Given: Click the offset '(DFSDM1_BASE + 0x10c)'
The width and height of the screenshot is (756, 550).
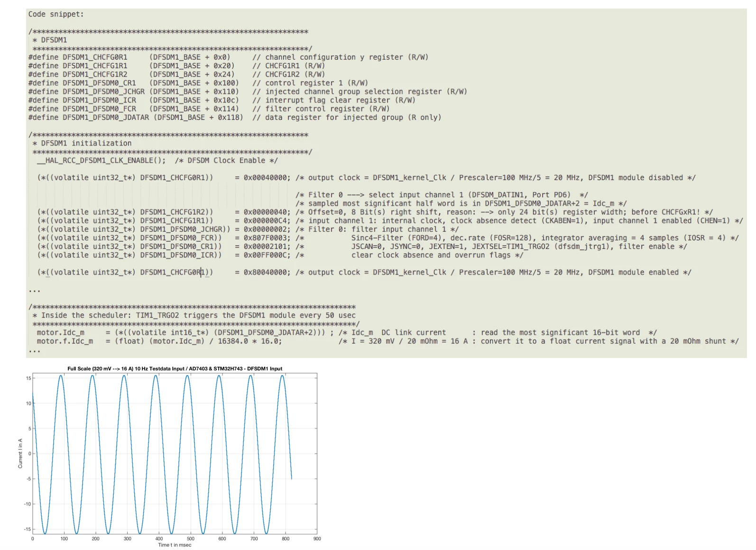Looking at the screenshot, I should [194, 101].
